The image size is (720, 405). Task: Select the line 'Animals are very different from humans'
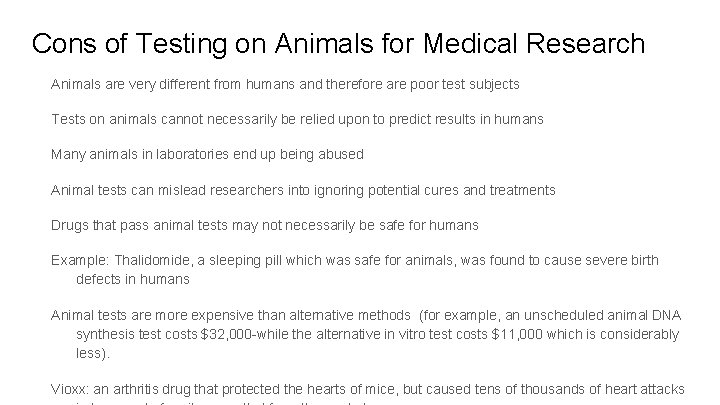tap(285, 84)
